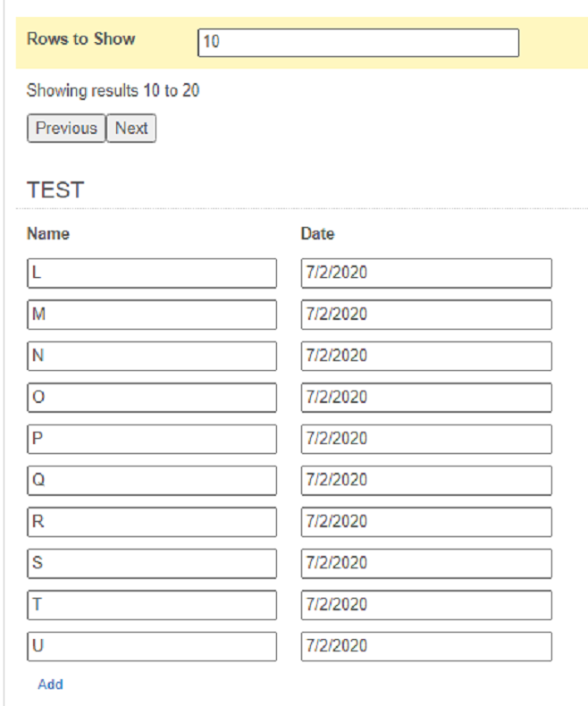Click the Date field in the U row
This screenshot has width=588, height=706.
(426, 646)
